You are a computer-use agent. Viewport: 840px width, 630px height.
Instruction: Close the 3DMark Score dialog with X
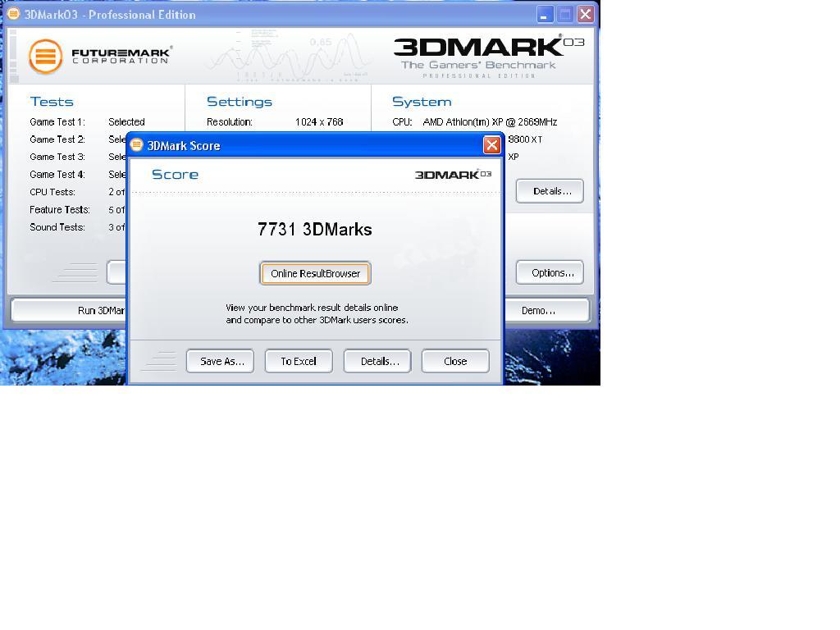[492, 145]
